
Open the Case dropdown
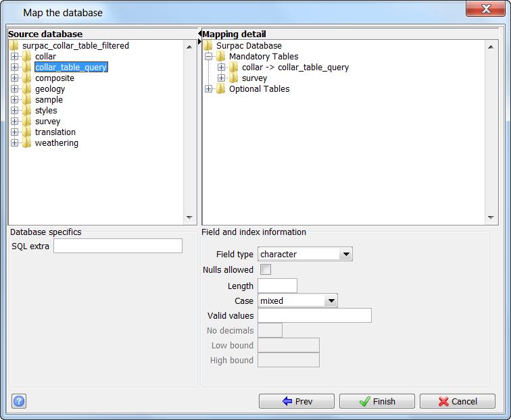[x=331, y=300]
